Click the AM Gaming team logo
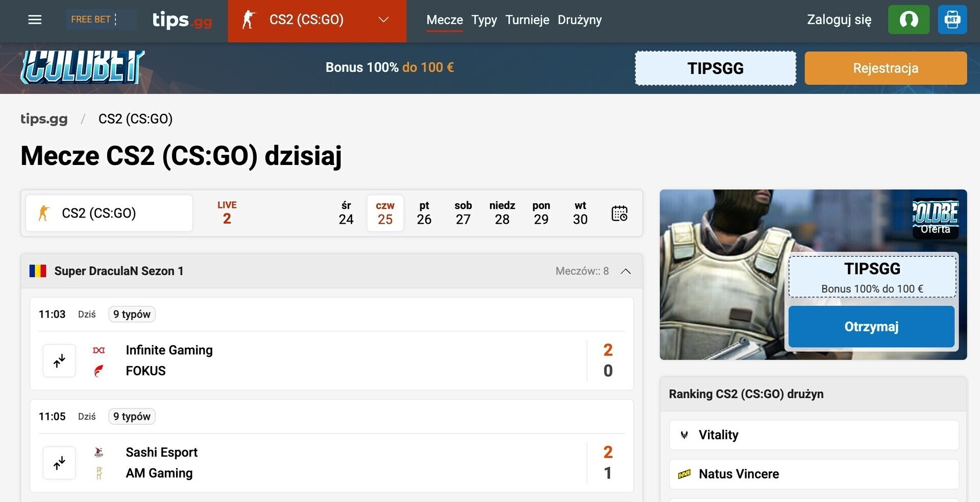The width and height of the screenshot is (980, 502). point(99,473)
